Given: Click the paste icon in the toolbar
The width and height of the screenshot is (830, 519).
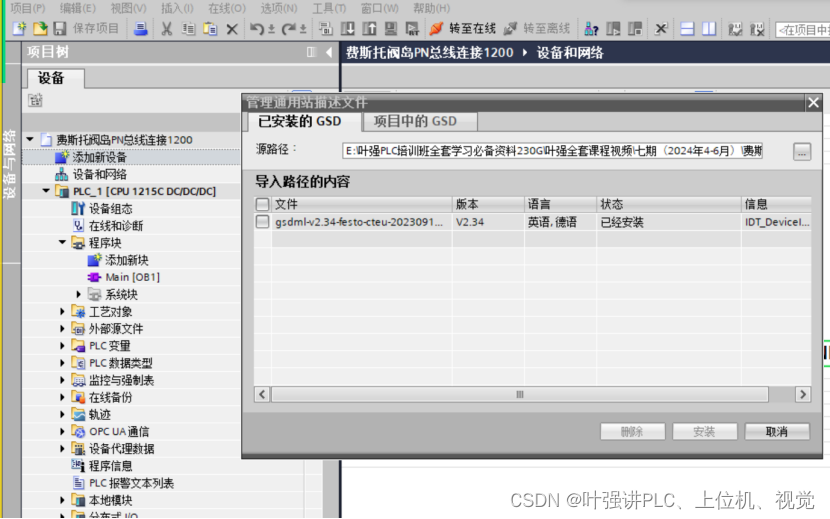Looking at the screenshot, I should (210, 29).
